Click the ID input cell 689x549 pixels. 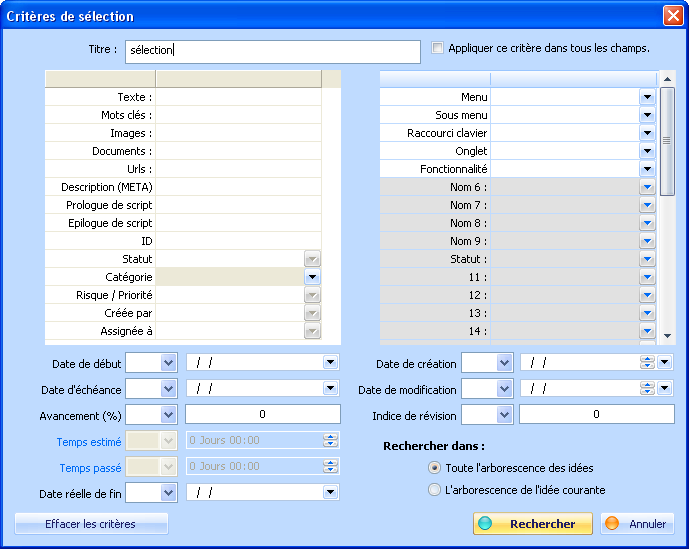click(239, 241)
